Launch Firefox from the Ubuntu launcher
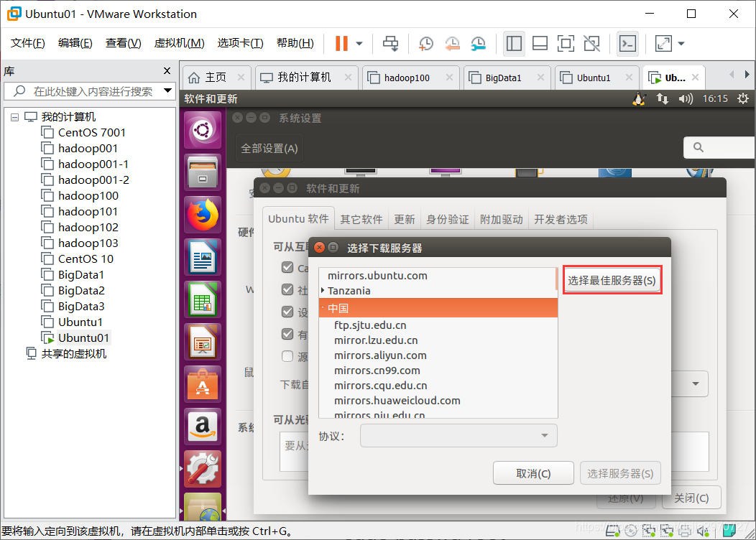Screen dimensions: 756x540 coord(203,215)
